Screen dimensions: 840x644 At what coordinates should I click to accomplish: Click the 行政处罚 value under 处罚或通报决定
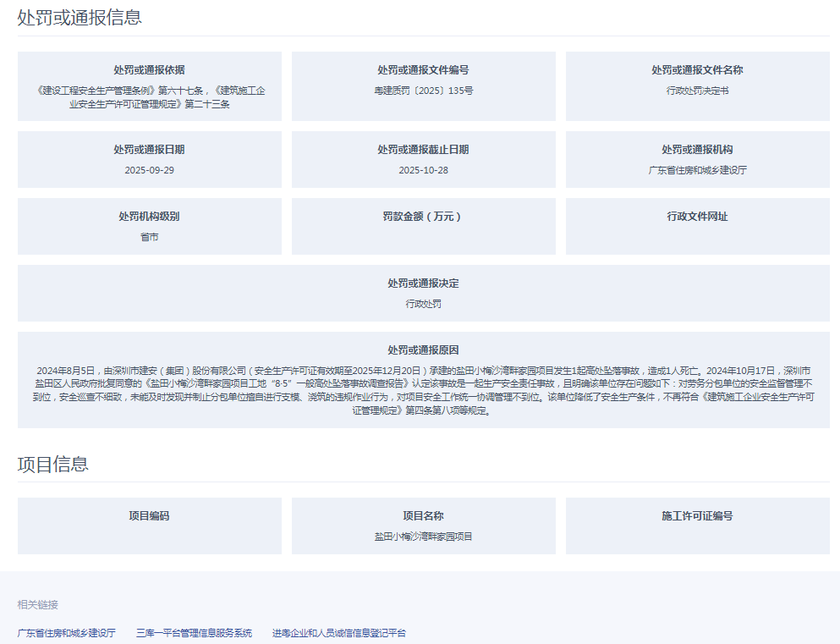[x=423, y=304]
